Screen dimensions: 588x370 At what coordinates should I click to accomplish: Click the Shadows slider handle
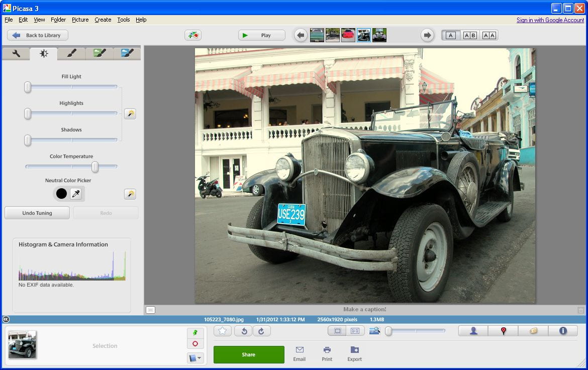(28, 140)
